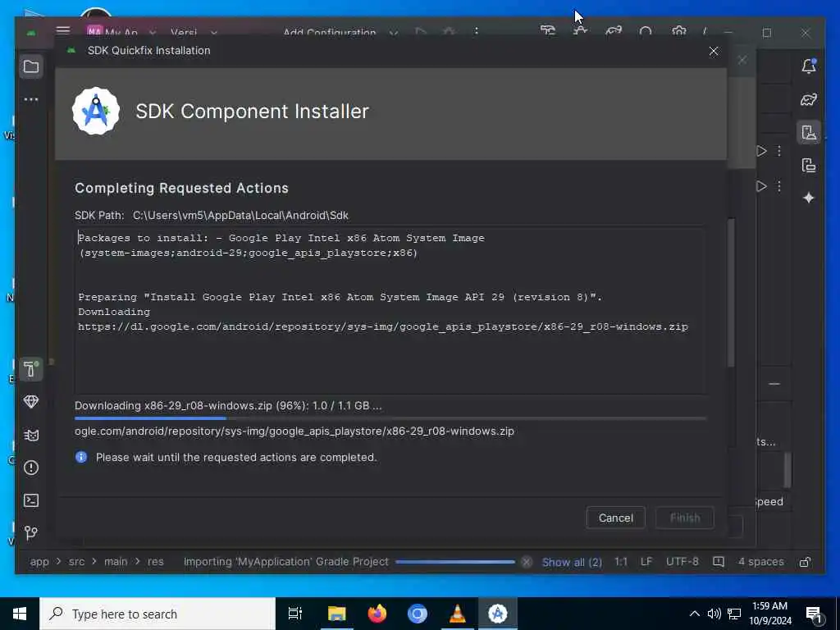
Task: Open the Windows notification center icon
Action: tap(815, 614)
